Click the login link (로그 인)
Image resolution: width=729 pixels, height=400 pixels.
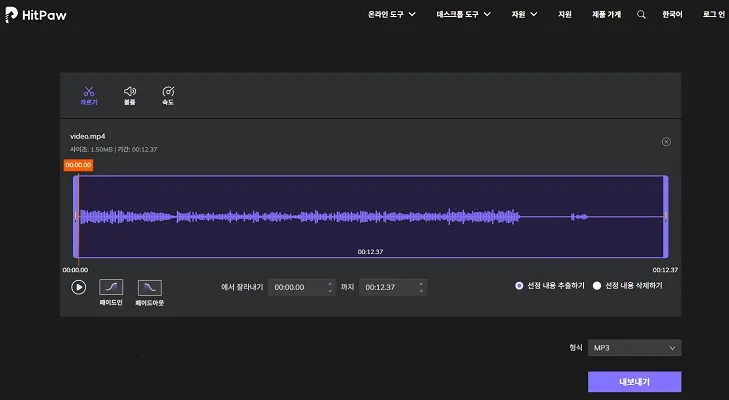point(713,14)
